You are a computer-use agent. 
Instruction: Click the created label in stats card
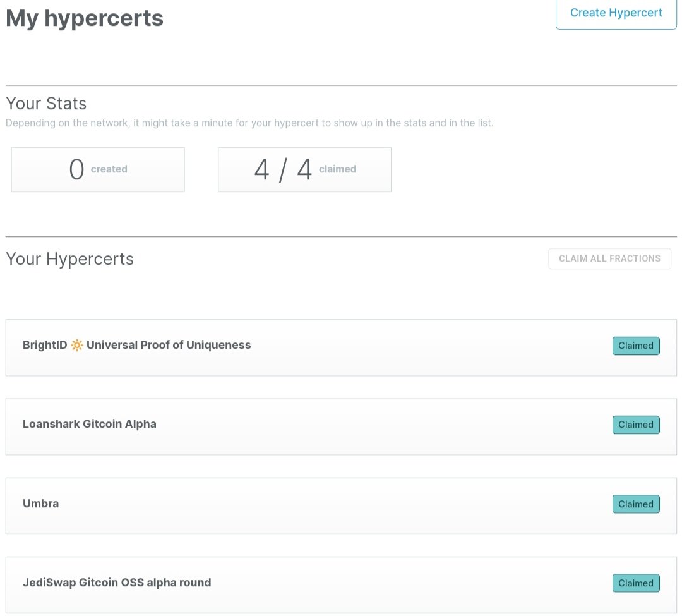109,169
